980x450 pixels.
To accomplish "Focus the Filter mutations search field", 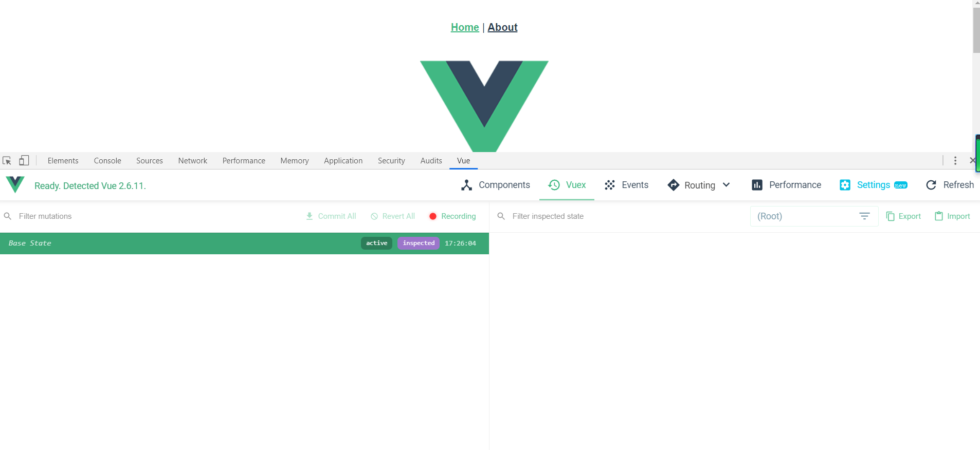I will [149, 216].
